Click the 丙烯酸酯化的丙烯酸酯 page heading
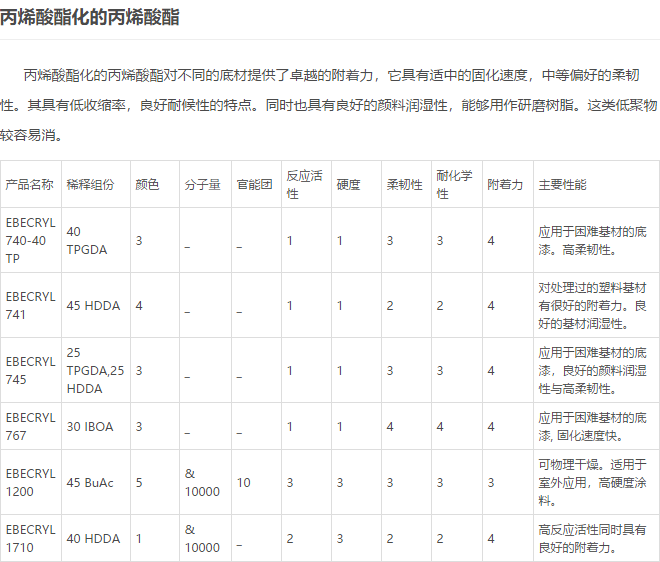The width and height of the screenshot is (660, 562). [x=90, y=18]
